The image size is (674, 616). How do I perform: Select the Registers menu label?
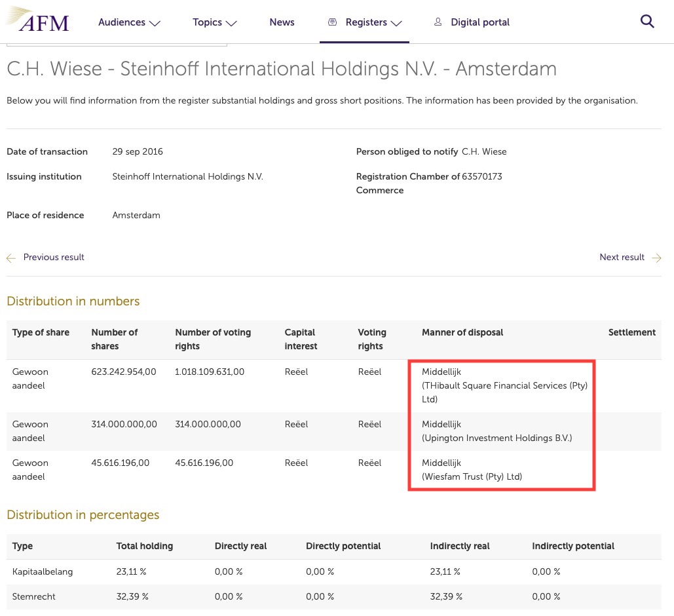tap(366, 22)
